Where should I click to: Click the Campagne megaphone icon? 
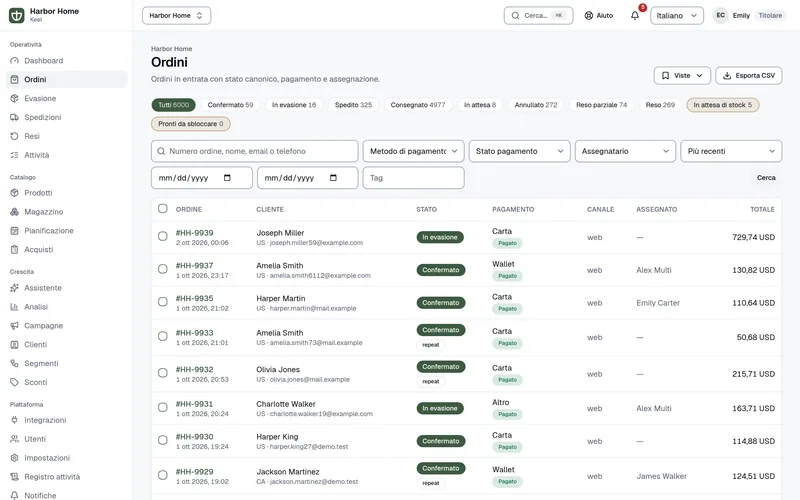14,326
